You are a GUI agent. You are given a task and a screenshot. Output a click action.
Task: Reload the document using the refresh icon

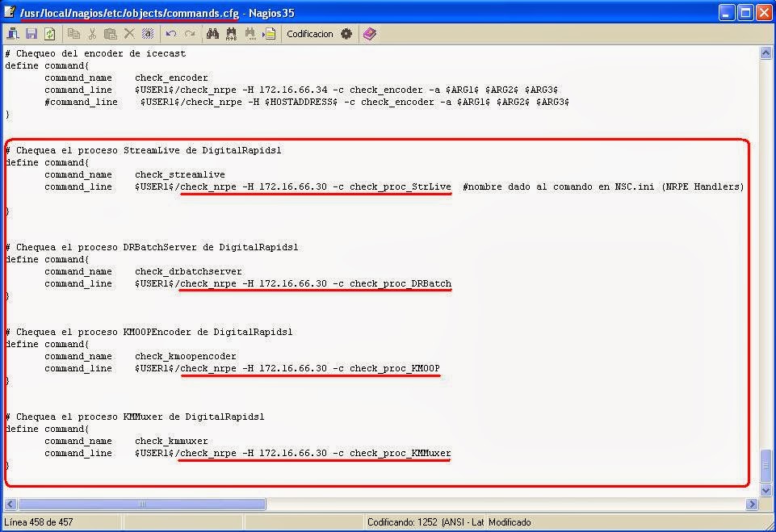[x=50, y=34]
